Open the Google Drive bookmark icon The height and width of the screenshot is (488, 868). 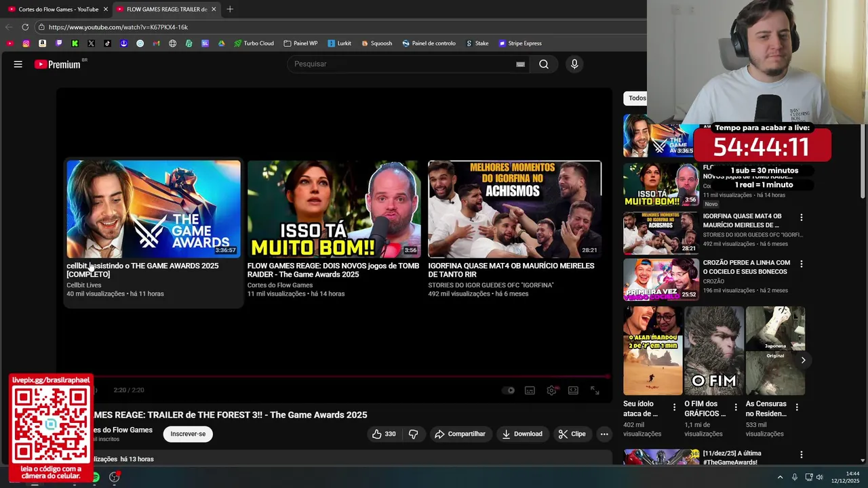(x=221, y=43)
